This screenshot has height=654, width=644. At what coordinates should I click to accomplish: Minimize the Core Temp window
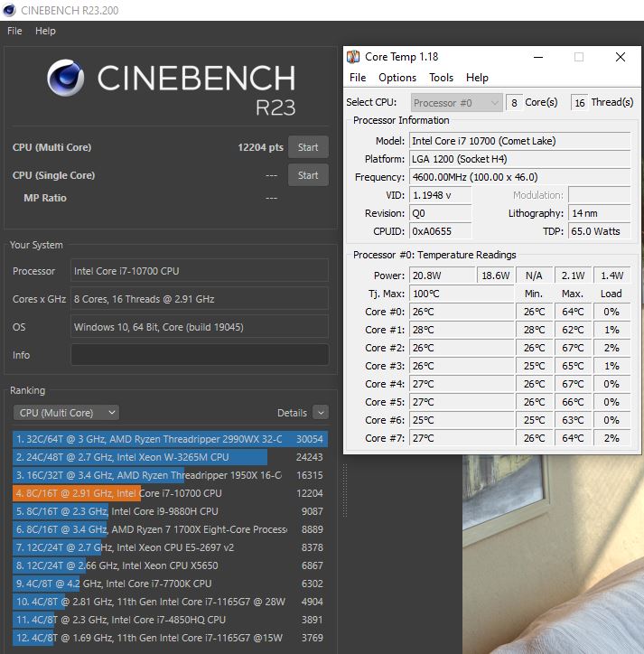(x=538, y=57)
